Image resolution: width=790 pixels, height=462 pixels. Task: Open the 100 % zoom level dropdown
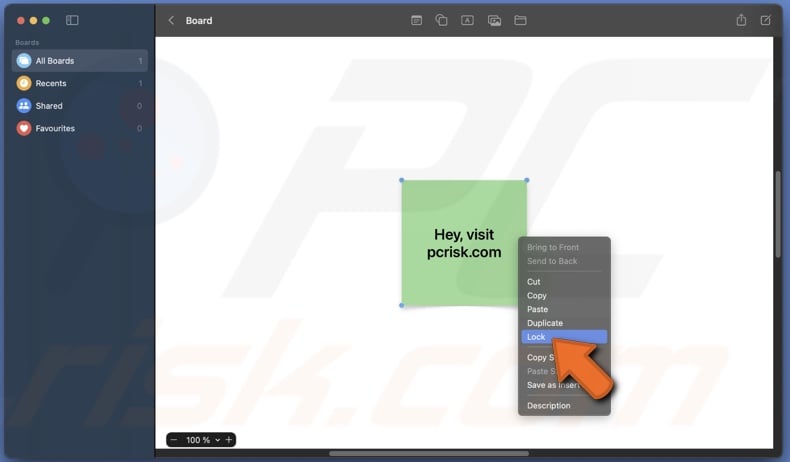point(203,440)
